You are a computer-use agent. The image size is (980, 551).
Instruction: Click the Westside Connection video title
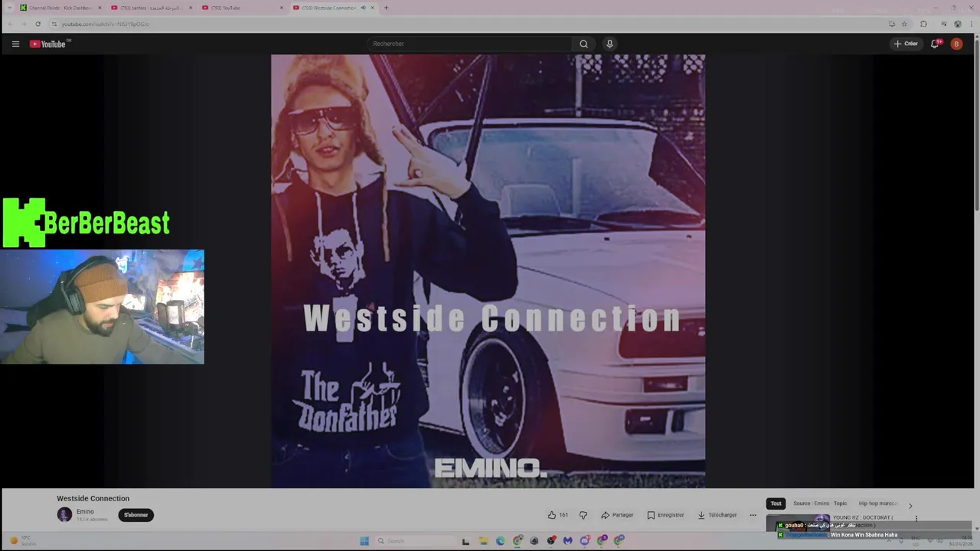93,498
